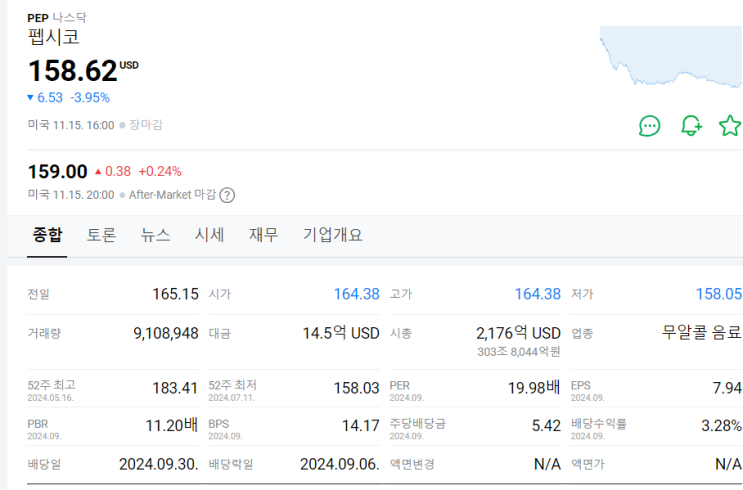This screenshot has width=743, height=490.
Task: Click the -3.95% change value
Action: click(x=90, y=98)
